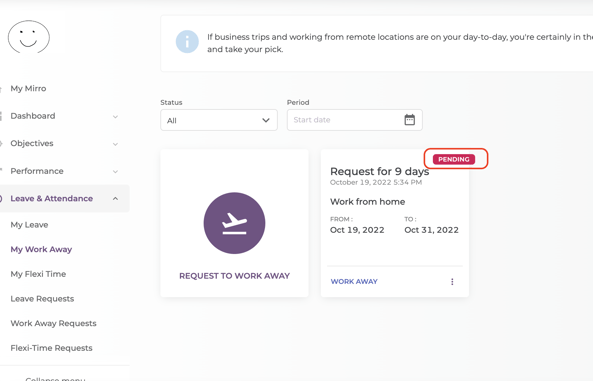Click the purple airplane icon
This screenshot has width=593, height=381.
pyautogui.click(x=234, y=223)
